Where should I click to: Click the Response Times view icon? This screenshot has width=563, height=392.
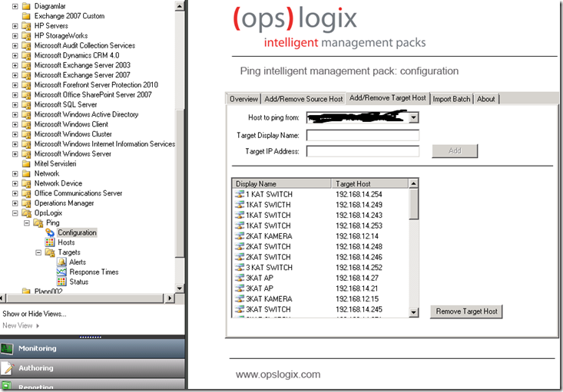62,272
